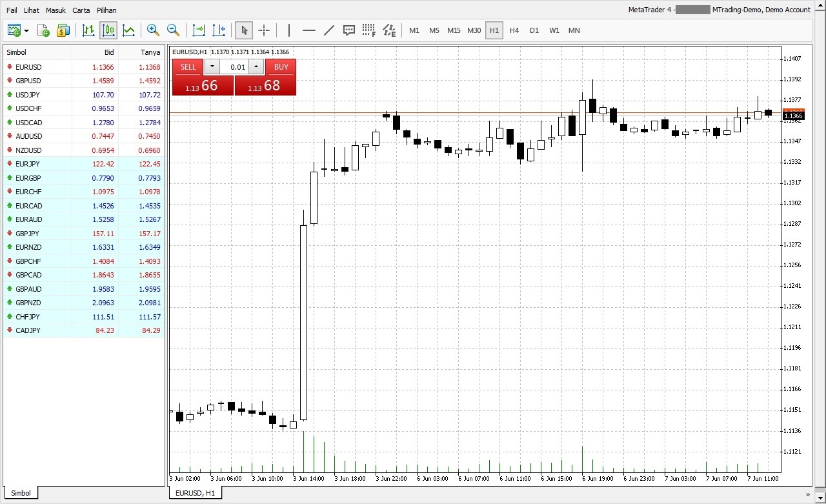Screen dimensions: 826x504
Task: Open the Carta menu
Action: tap(81, 10)
